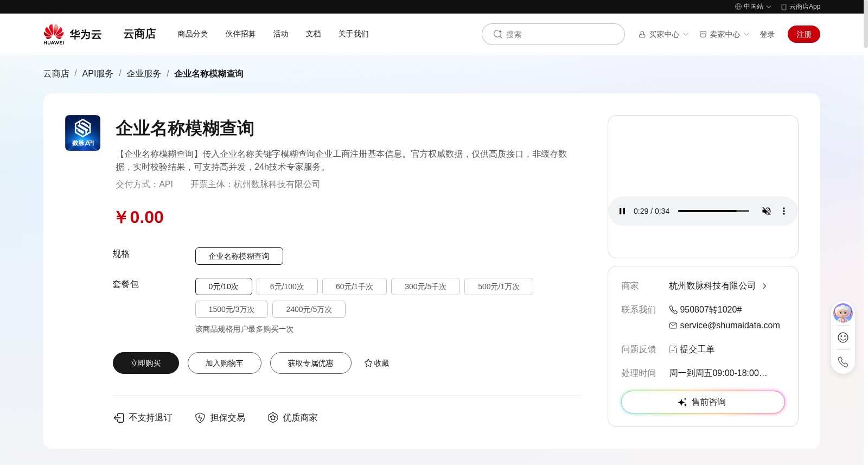Open merchant details via chevron arrow
Viewport: 868px width, 465px height.
(x=764, y=286)
